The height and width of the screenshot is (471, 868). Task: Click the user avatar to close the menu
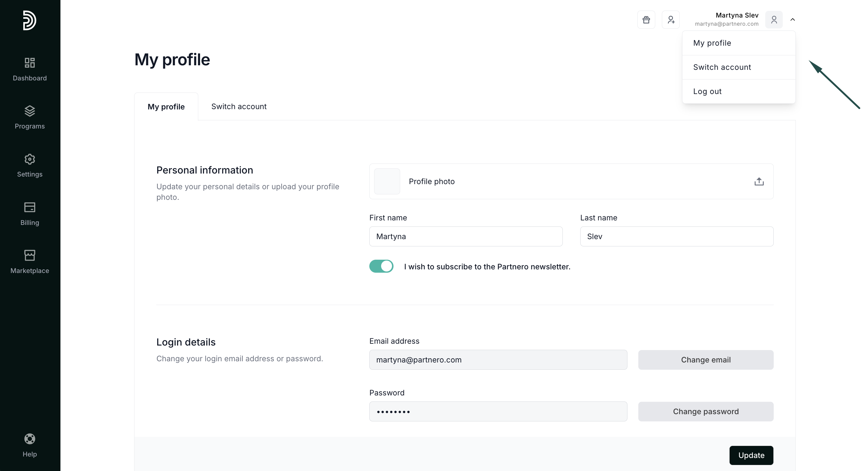[774, 20]
